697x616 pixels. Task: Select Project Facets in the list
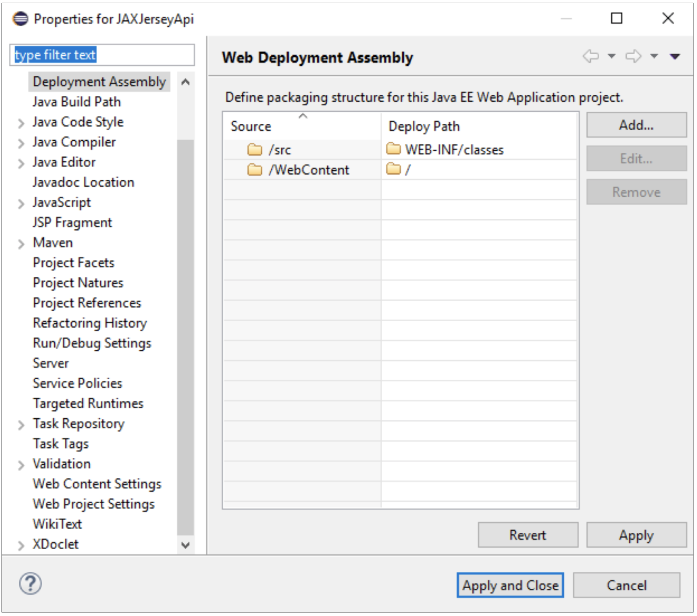click(74, 263)
